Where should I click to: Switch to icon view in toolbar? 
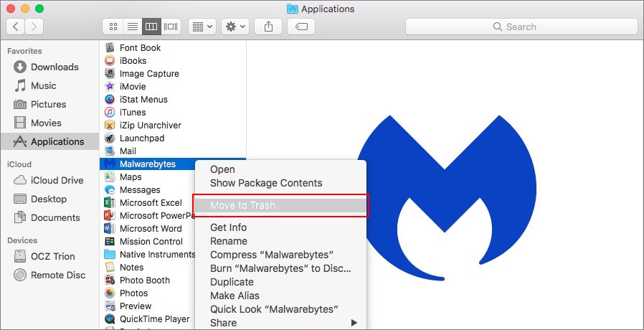(x=113, y=27)
